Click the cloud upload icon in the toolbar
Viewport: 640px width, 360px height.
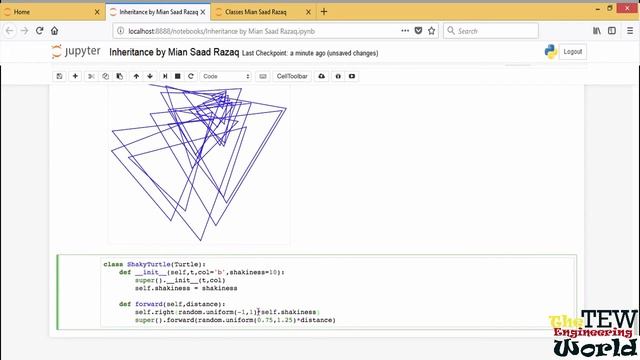tap(322, 76)
